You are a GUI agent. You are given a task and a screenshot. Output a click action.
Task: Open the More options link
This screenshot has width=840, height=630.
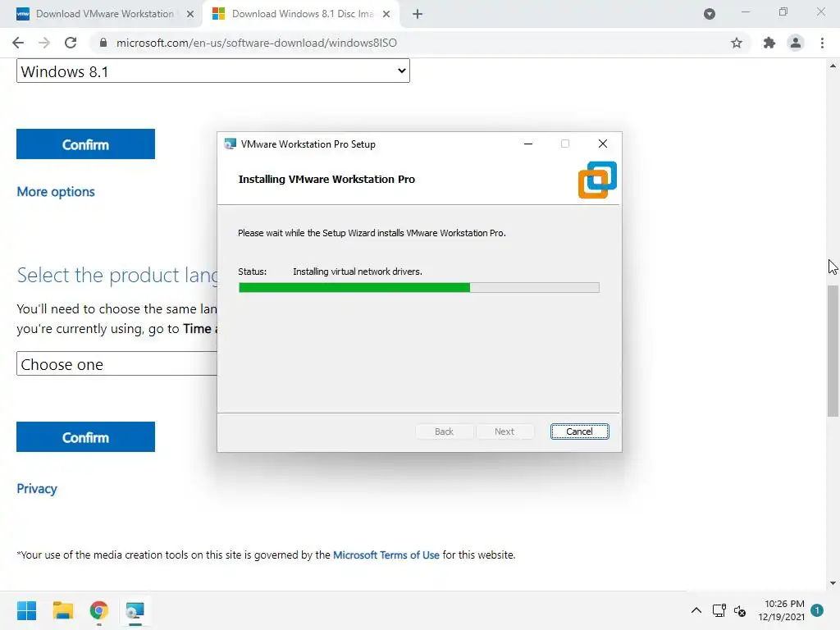(x=56, y=192)
